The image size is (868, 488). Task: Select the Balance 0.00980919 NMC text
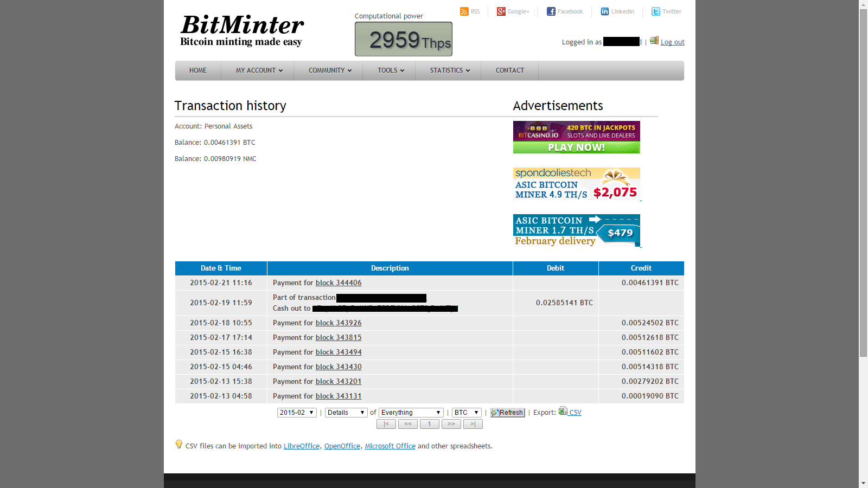215,159
